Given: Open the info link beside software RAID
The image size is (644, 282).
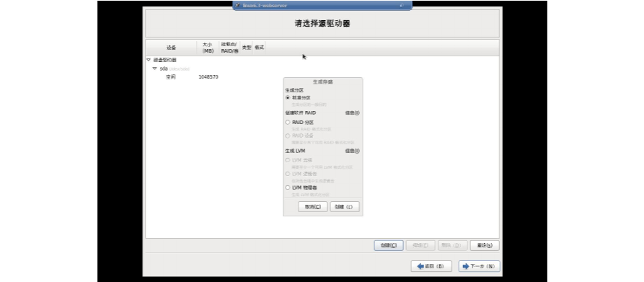Looking at the screenshot, I should click(x=352, y=113).
